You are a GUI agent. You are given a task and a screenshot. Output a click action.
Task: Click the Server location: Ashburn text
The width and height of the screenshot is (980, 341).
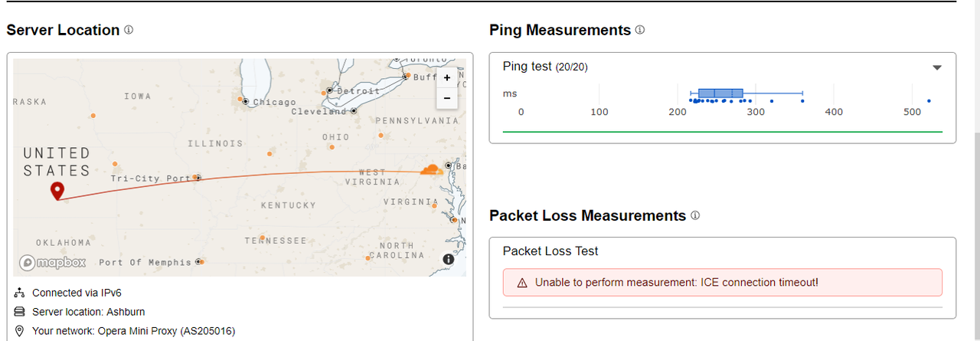[88, 312]
